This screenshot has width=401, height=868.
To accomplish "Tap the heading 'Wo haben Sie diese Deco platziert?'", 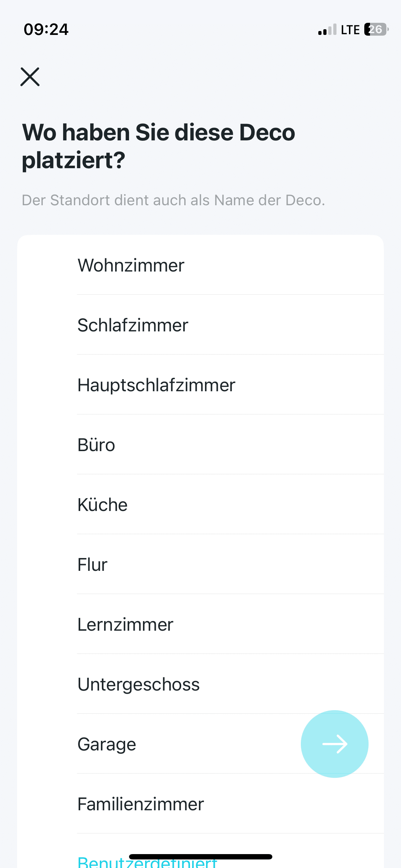I will click(x=158, y=146).
